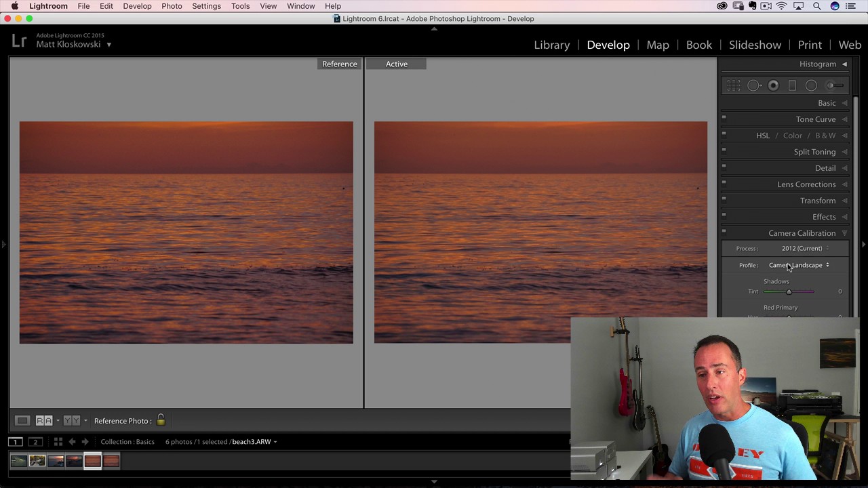The width and height of the screenshot is (868, 488).
Task: Select the first filmstrip thumbnail
Action: coord(18,462)
